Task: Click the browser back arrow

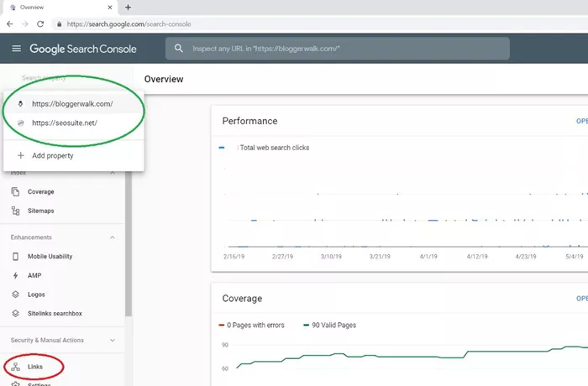Action: (x=10, y=24)
